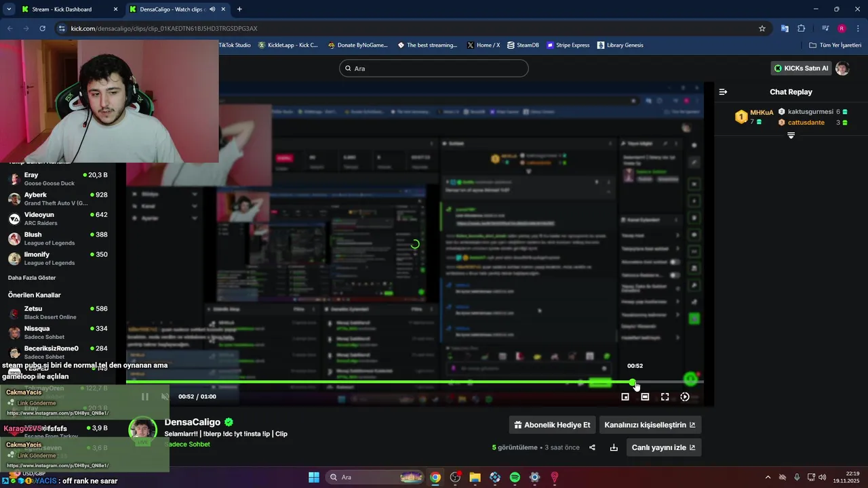Reload the page
The height and width of the screenshot is (488, 868).
point(43,28)
